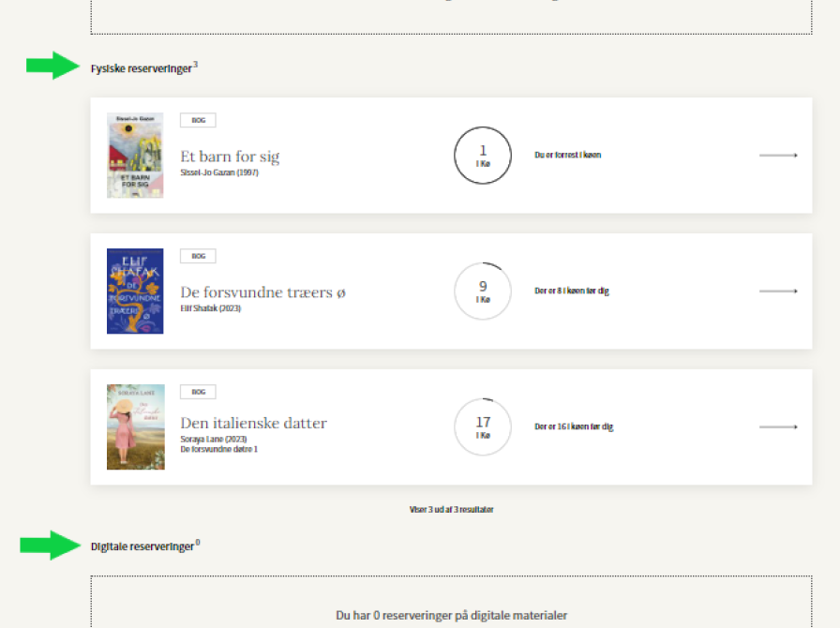Image resolution: width=840 pixels, height=628 pixels.
Task: Select BOG tag on De forsvundne træers ø
Action: (198, 256)
